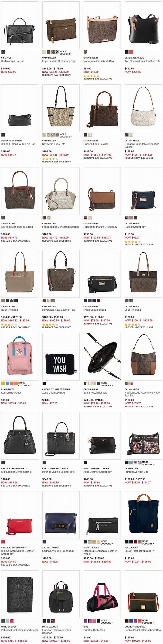Expand more colours for Key Items Logo Tote
This screenshot has width=163, height=644.
click(x=65, y=135)
